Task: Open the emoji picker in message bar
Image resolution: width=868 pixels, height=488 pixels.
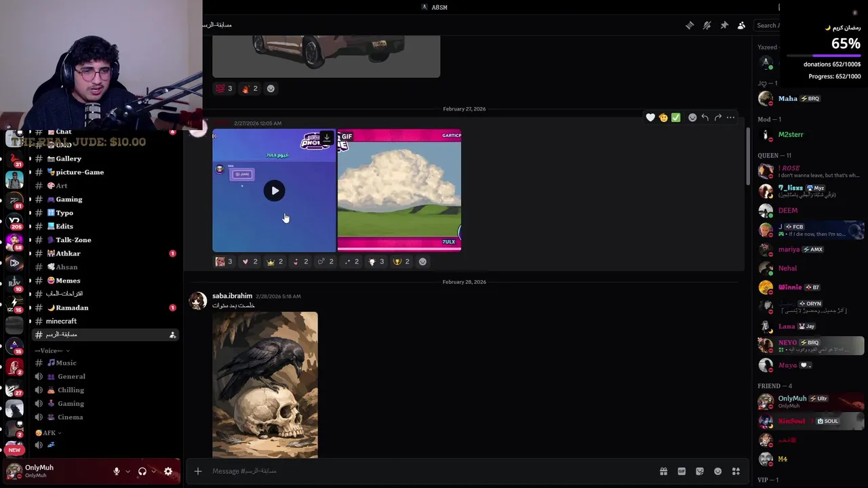Action: click(717, 471)
